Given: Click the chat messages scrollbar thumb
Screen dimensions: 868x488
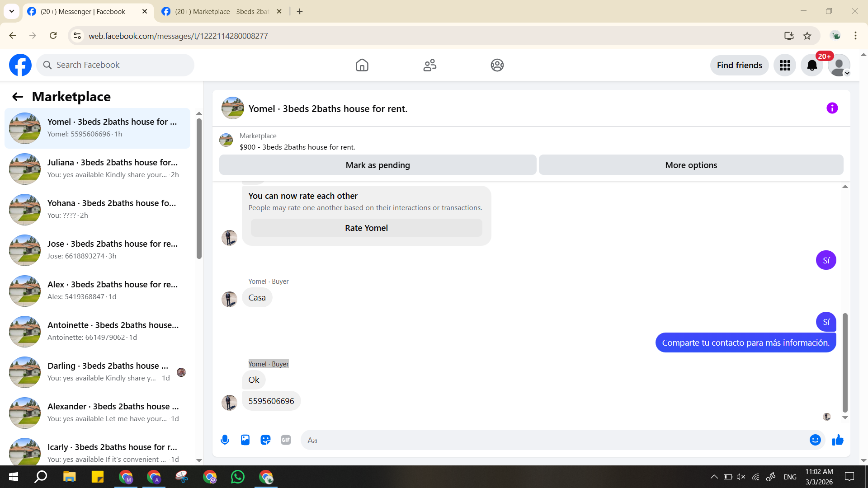Looking at the screenshot, I should point(845,362).
